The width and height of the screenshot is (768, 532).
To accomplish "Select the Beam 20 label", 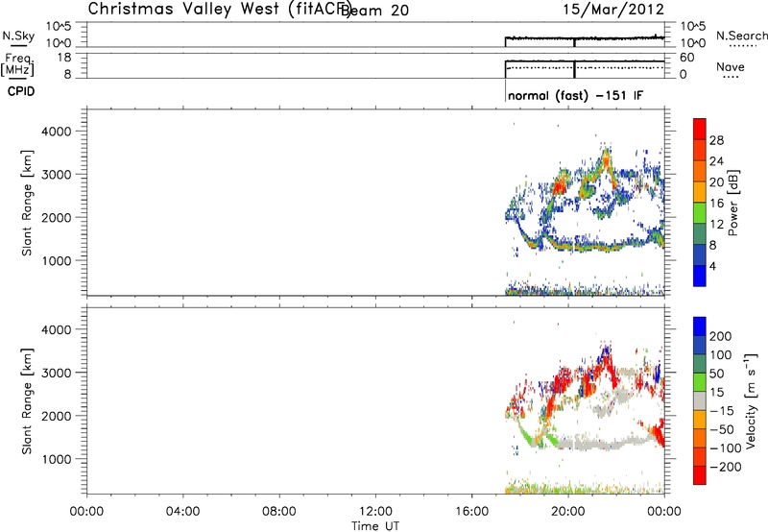I will pyautogui.click(x=374, y=10).
